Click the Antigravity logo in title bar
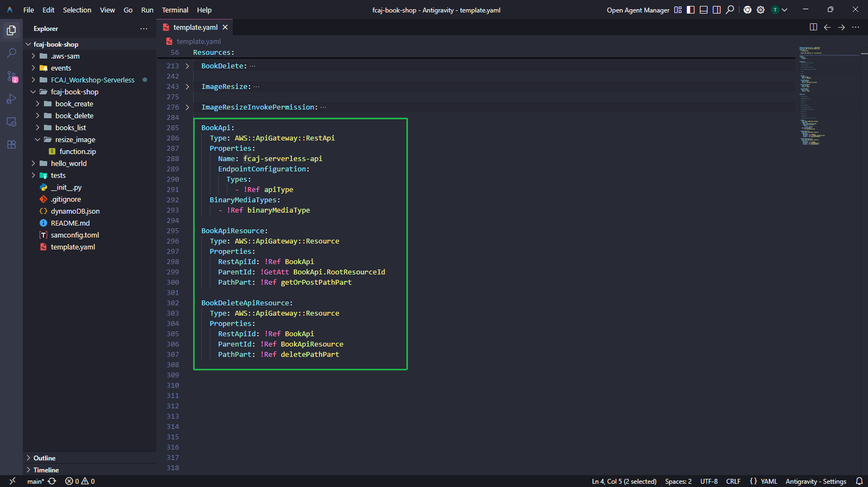Viewport: 868px width, 487px height. coord(10,10)
